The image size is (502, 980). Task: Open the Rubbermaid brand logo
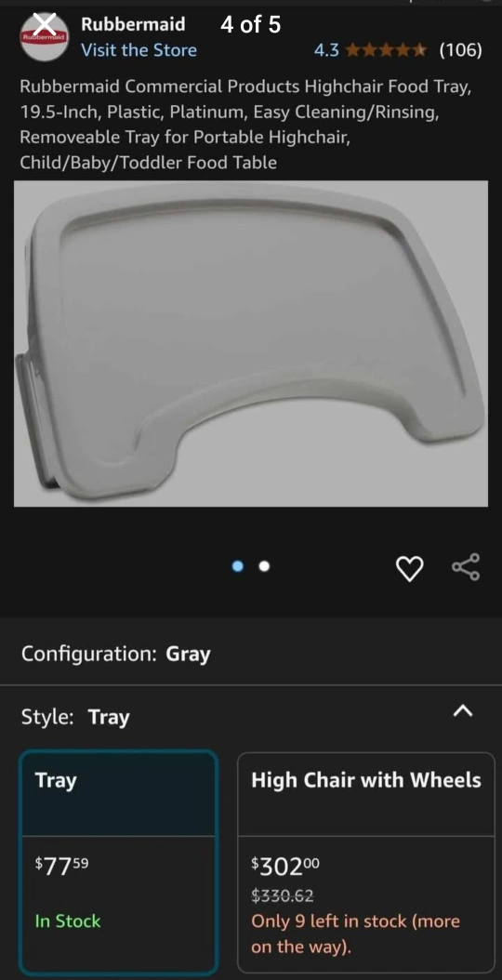click(x=44, y=37)
